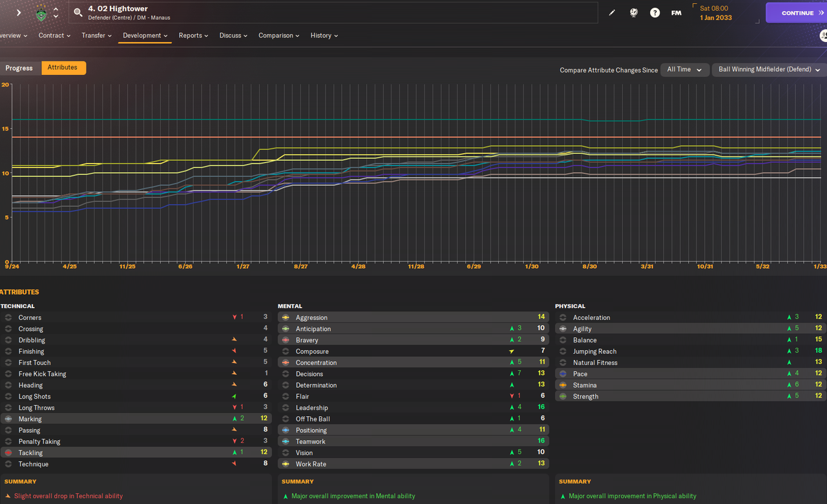Switch to the Progress tab
Screen dimensions: 827x504
click(19, 68)
